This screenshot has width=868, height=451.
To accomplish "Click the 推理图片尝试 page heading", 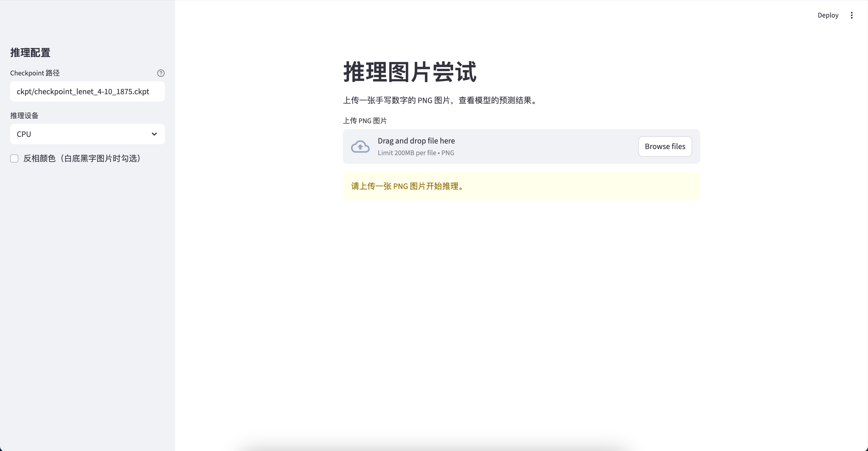I will point(409,72).
